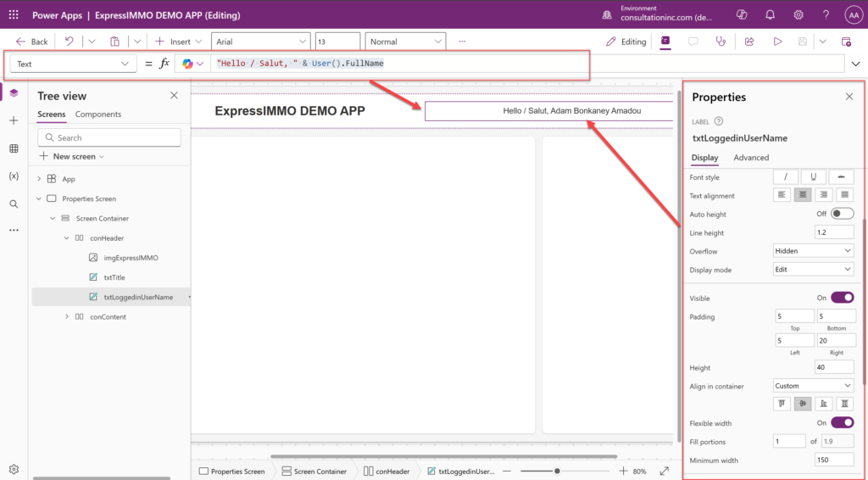Image resolution: width=868 pixels, height=480 pixels.
Task: Click the font size 13 field
Action: tap(337, 42)
